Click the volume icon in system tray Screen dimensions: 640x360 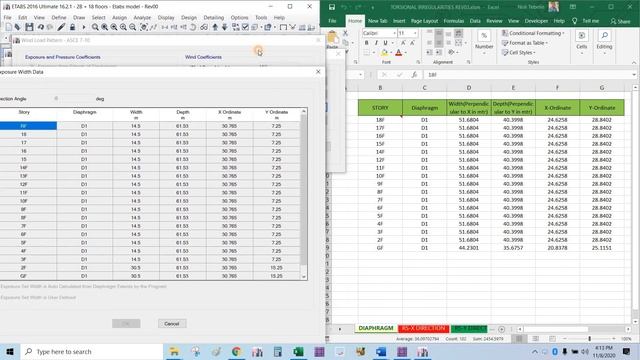click(x=585, y=351)
